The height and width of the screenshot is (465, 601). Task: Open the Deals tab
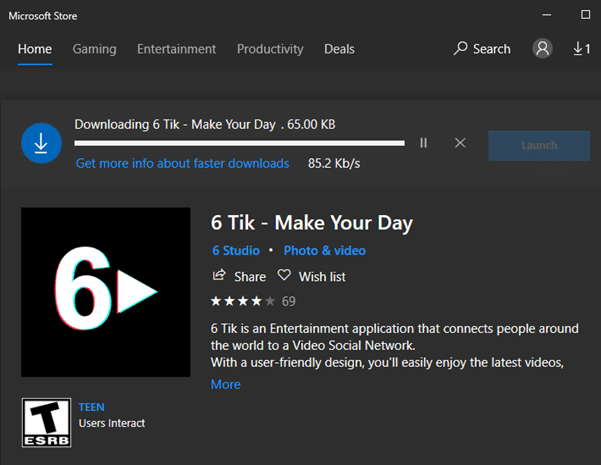tap(339, 49)
